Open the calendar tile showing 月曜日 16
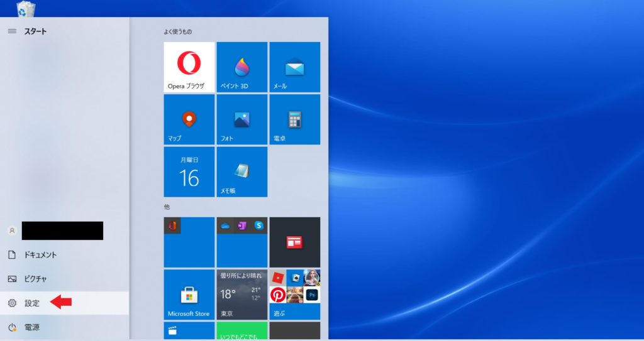Image resolution: width=644 pixels, height=341 pixels. pos(189,172)
